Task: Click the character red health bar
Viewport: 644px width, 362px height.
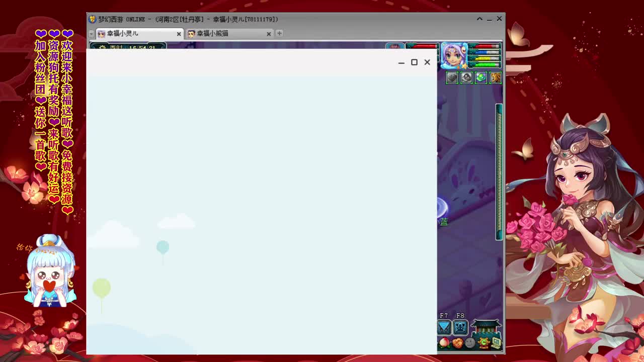Action: tap(484, 46)
